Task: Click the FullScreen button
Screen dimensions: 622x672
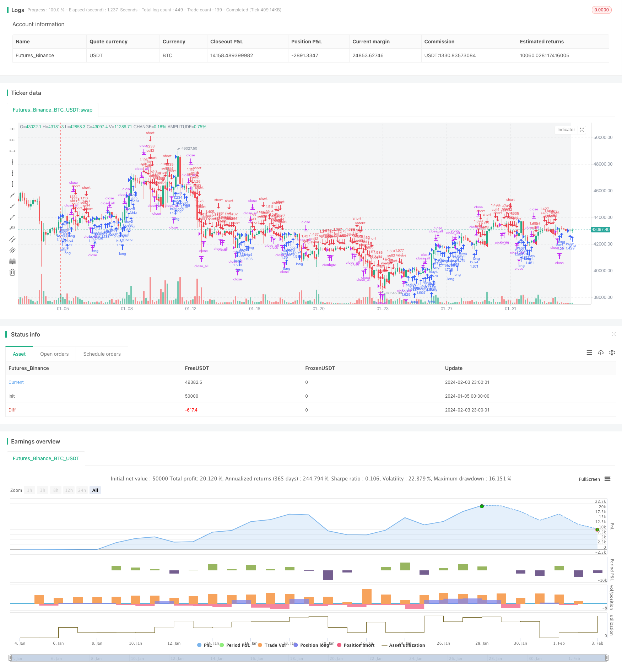Action: pos(589,479)
